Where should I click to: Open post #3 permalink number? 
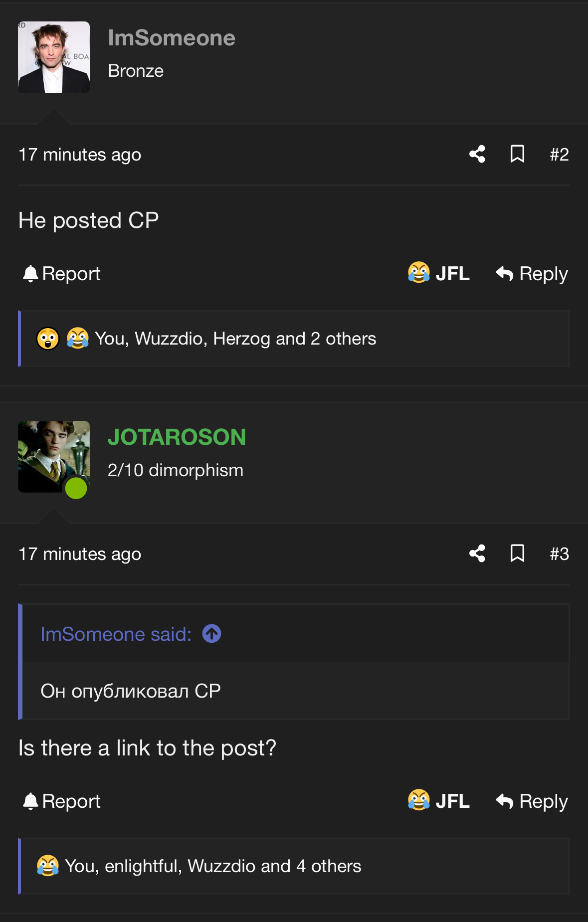(x=559, y=554)
